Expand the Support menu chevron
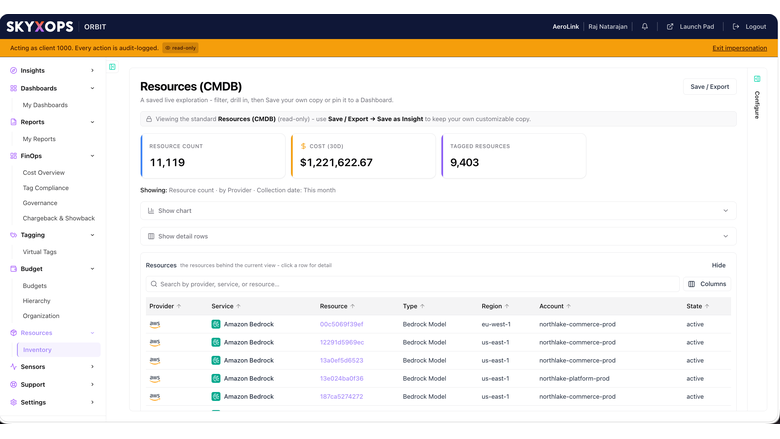The image size is (780, 439). (93, 385)
